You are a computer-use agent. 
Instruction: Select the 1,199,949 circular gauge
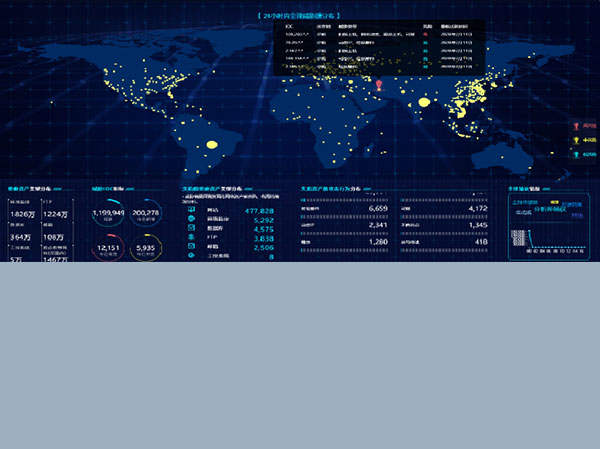click(108, 213)
